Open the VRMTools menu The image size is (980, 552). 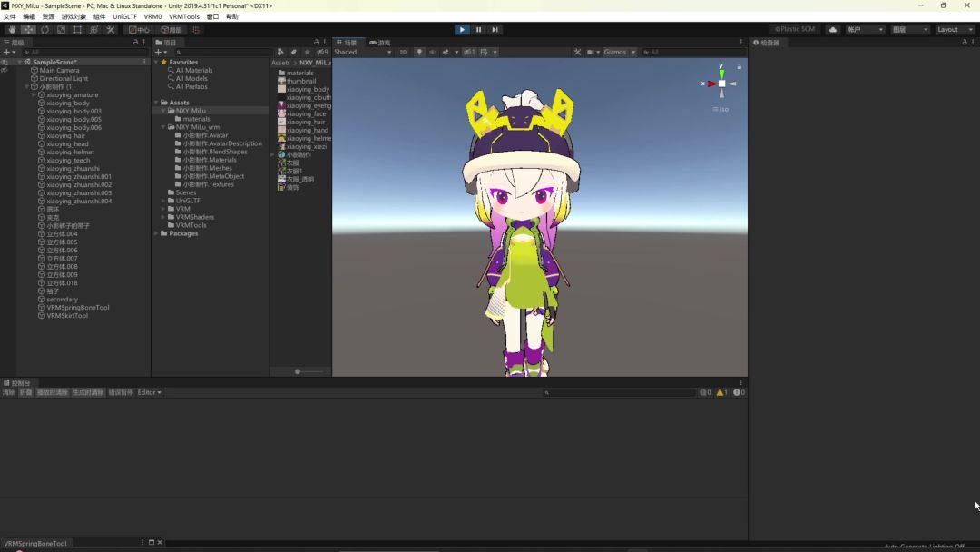tap(184, 16)
